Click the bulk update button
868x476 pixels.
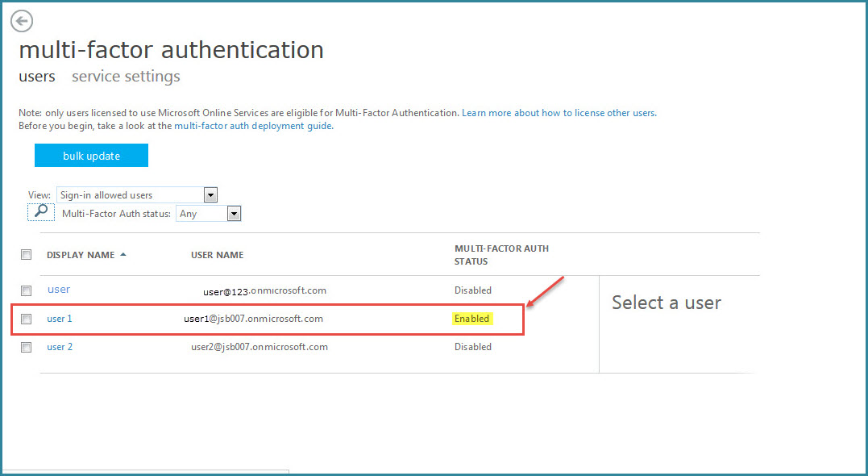click(x=91, y=155)
